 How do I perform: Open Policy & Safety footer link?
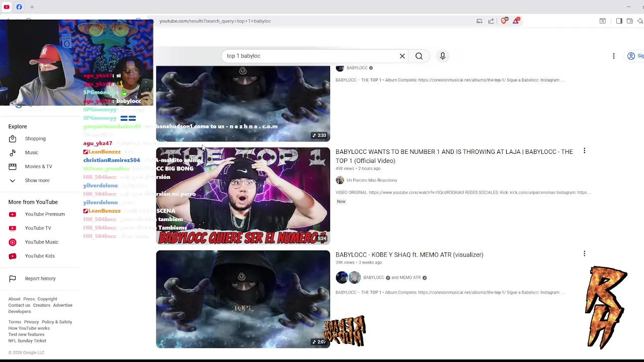(57, 322)
